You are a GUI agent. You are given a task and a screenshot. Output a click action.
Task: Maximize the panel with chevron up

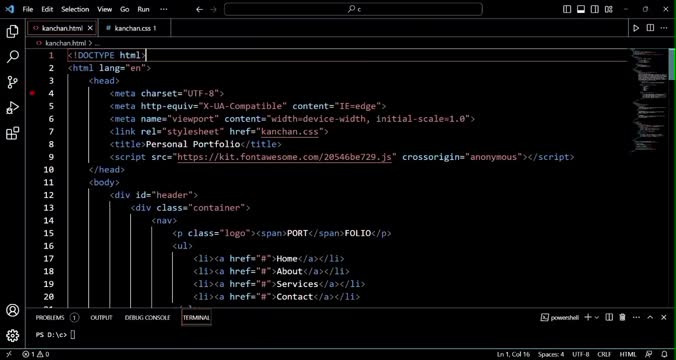[x=651, y=318]
